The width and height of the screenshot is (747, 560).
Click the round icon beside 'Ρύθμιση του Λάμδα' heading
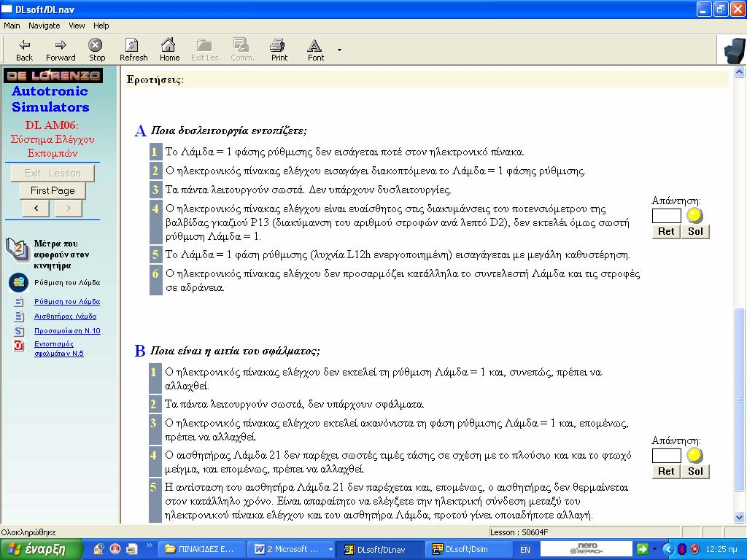(x=18, y=282)
